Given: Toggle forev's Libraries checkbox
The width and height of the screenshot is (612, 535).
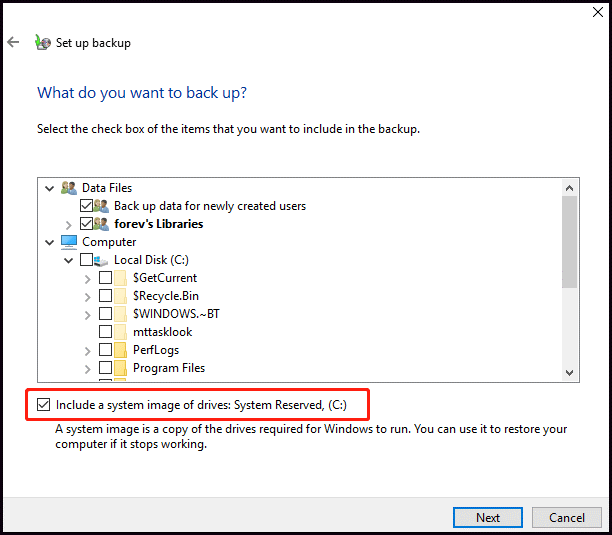Looking at the screenshot, I should pyautogui.click(x=85, y=224).
